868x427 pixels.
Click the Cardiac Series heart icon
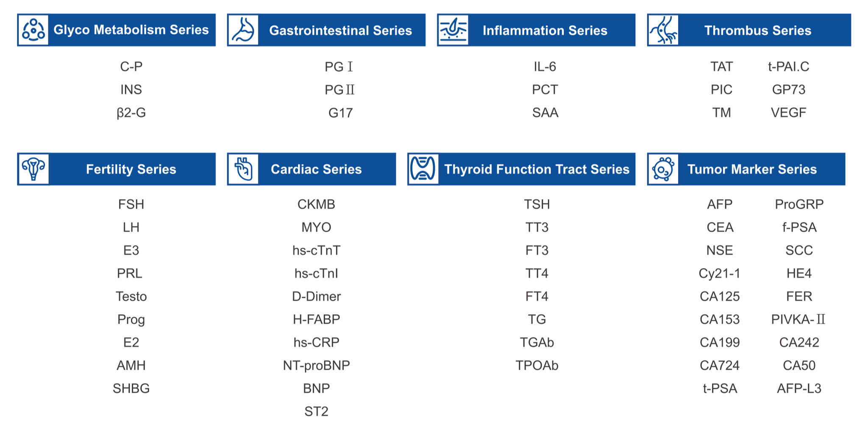pos(243,169)
